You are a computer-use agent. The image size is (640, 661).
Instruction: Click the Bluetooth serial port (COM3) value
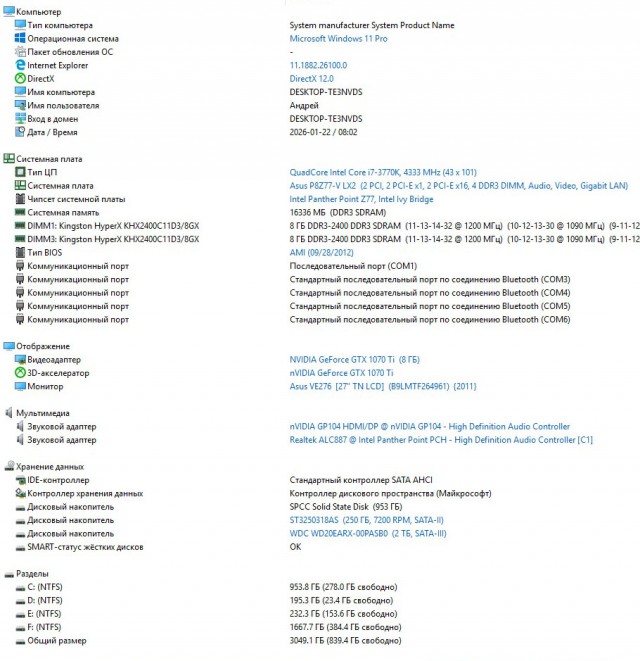click(430, 279)
